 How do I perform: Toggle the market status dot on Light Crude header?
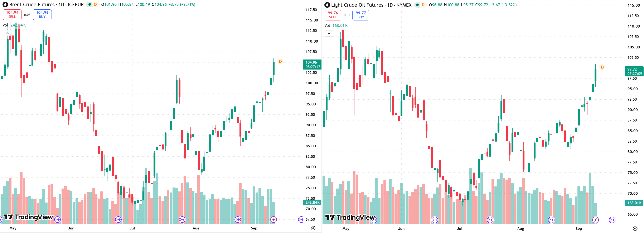(417, 5)
